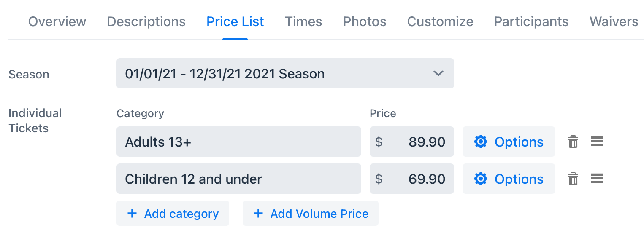
Task: Click the gear icon in Children row Options
Action: [x=481, y=179]
